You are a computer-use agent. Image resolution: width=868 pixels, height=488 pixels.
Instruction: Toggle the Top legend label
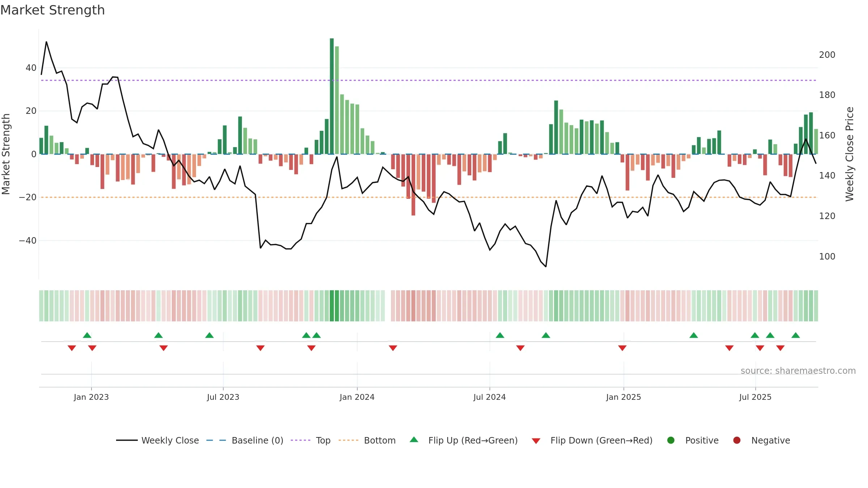(x=323, y=440)
